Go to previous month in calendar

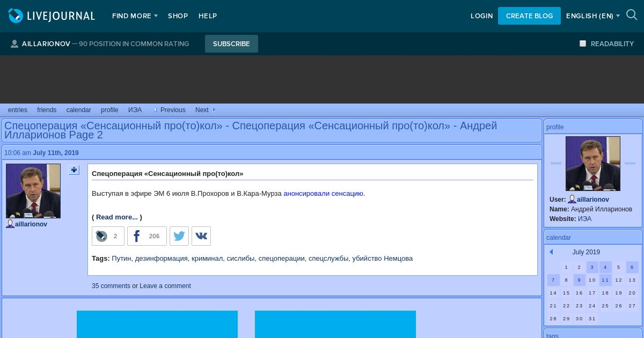click(551, 252)
